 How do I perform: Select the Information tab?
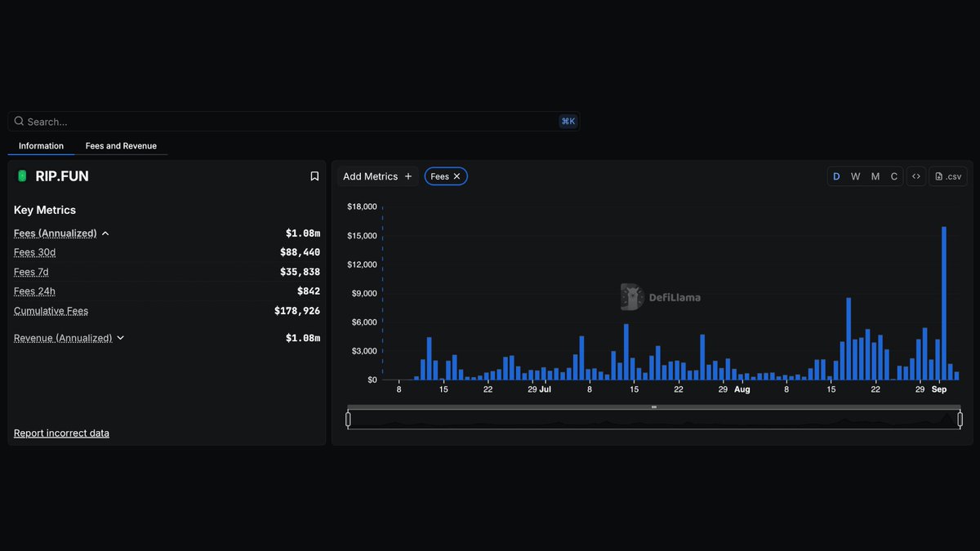tap(41, 146)
